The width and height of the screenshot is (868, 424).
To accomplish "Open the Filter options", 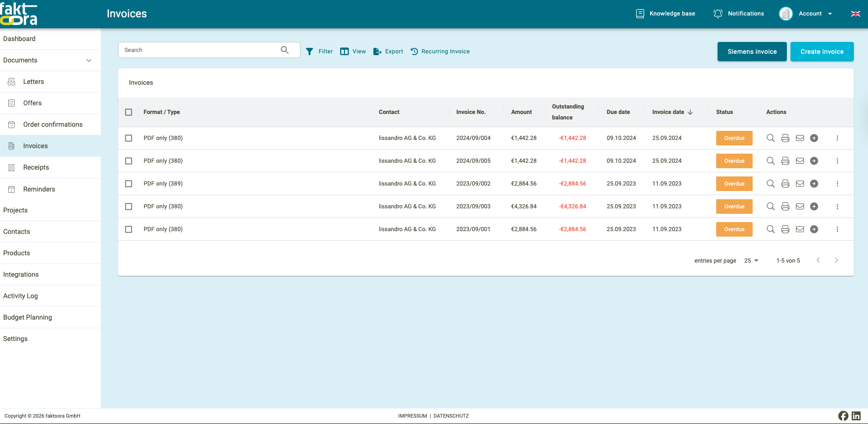I will (319, 51).
